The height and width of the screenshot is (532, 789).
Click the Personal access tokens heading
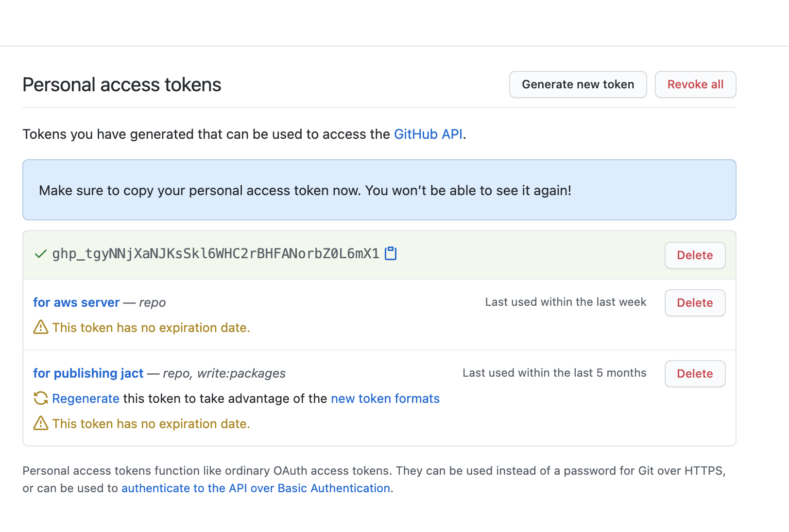coord(122,85)
